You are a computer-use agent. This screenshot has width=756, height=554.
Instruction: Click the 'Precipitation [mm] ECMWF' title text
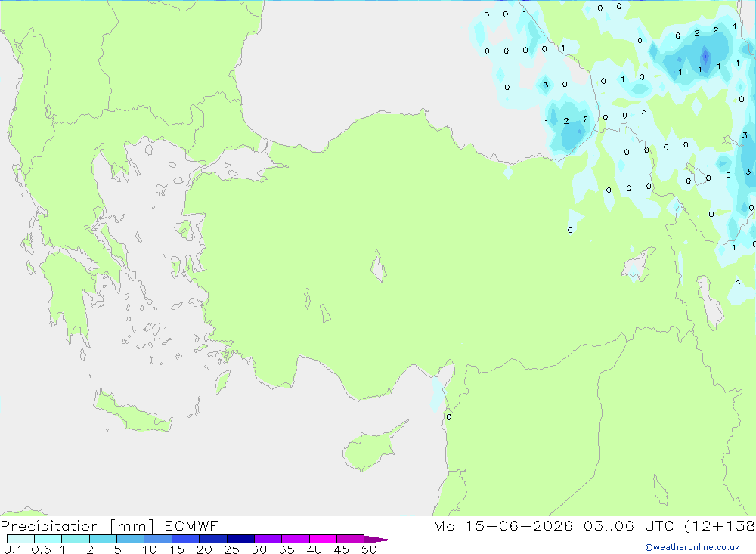pyautogui.click(x=110, y=526)
